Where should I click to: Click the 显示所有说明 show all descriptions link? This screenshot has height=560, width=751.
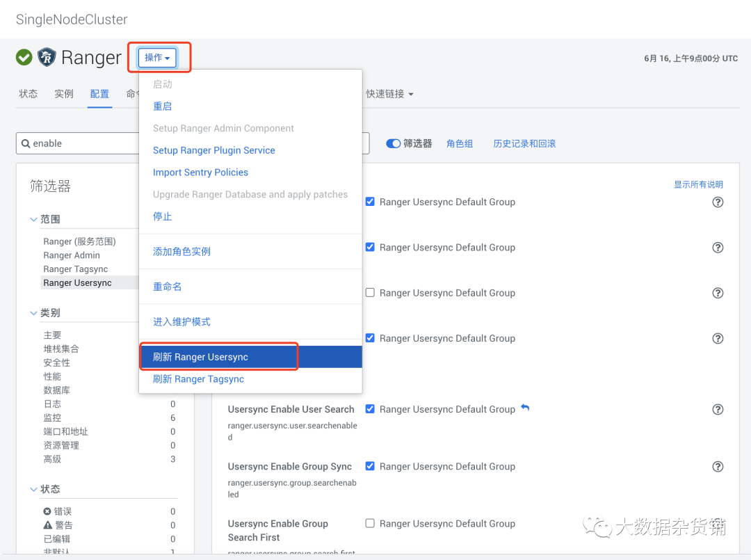point(698,184)
